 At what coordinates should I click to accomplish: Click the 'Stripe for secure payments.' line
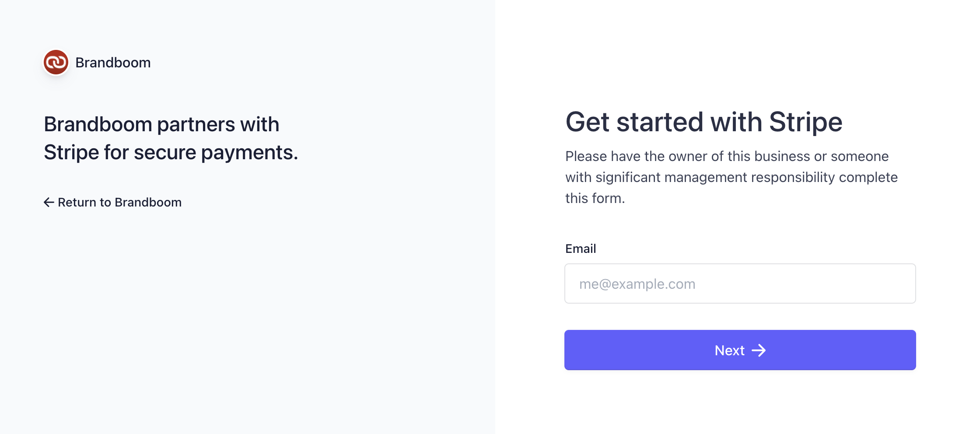171,152
